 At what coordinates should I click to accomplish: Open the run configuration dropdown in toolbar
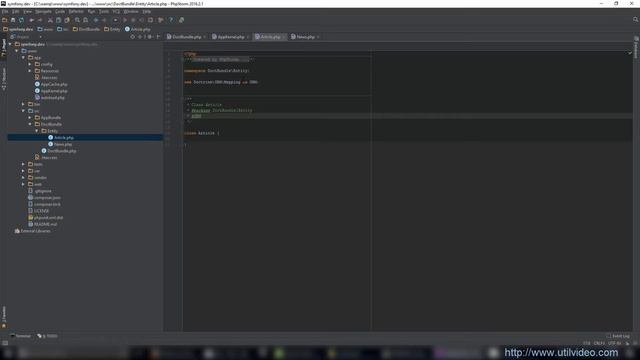[x=116, y=20]
